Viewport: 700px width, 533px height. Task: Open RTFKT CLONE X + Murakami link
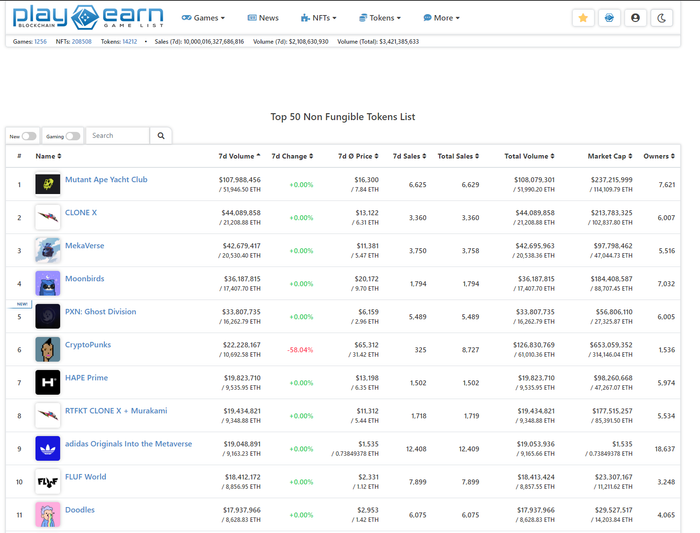click(x=116, y=411)
